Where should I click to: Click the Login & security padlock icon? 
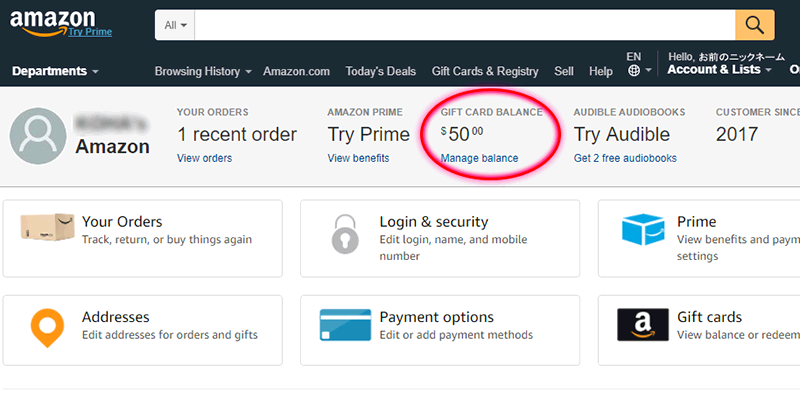tap(345, 233)
